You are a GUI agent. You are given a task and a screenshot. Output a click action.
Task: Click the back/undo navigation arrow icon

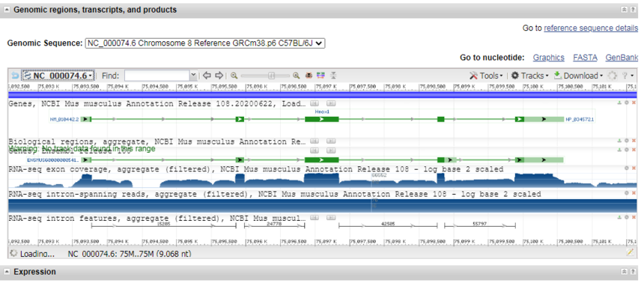pos(15,76)
